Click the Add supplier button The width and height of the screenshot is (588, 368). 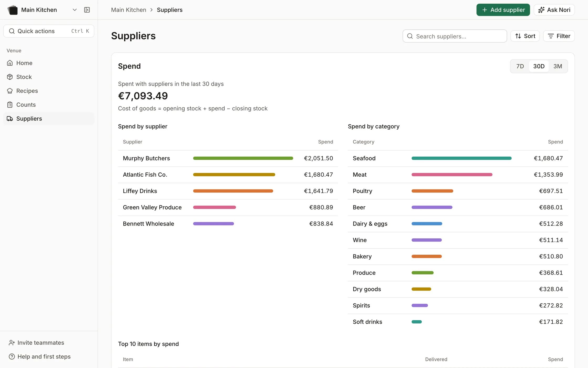pos(503,10)
